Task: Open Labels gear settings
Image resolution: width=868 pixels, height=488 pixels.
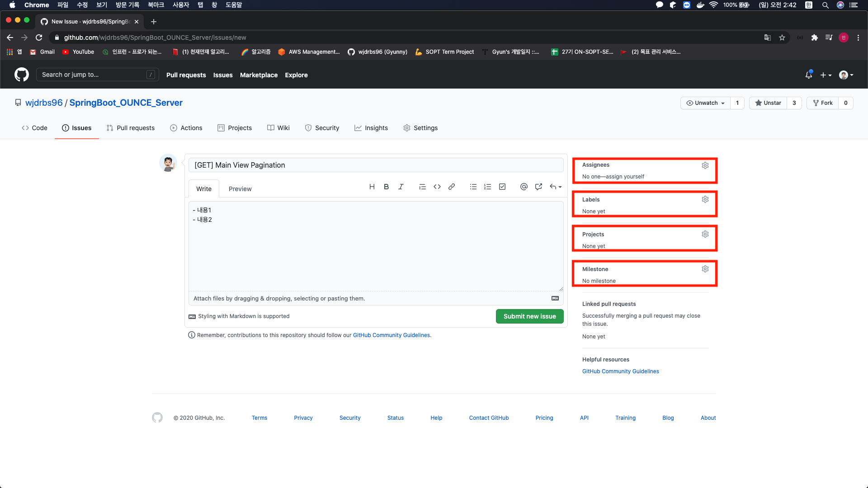Action: 705,199
